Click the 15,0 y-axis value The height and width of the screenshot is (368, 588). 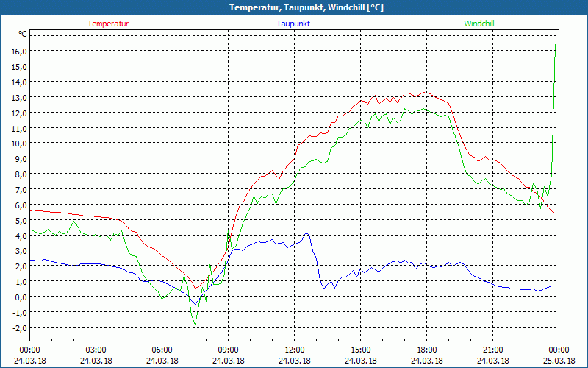tap(19, 67)
